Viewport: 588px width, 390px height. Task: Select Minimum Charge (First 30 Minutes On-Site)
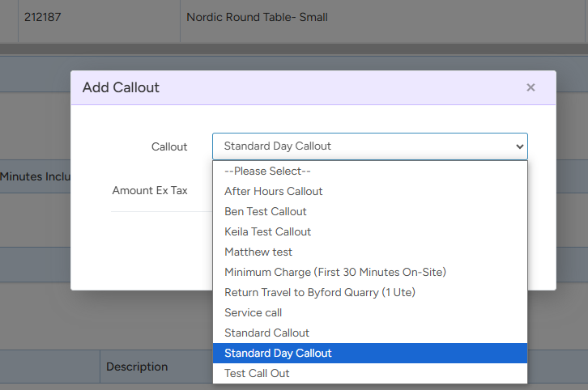(x=334, y=273)
